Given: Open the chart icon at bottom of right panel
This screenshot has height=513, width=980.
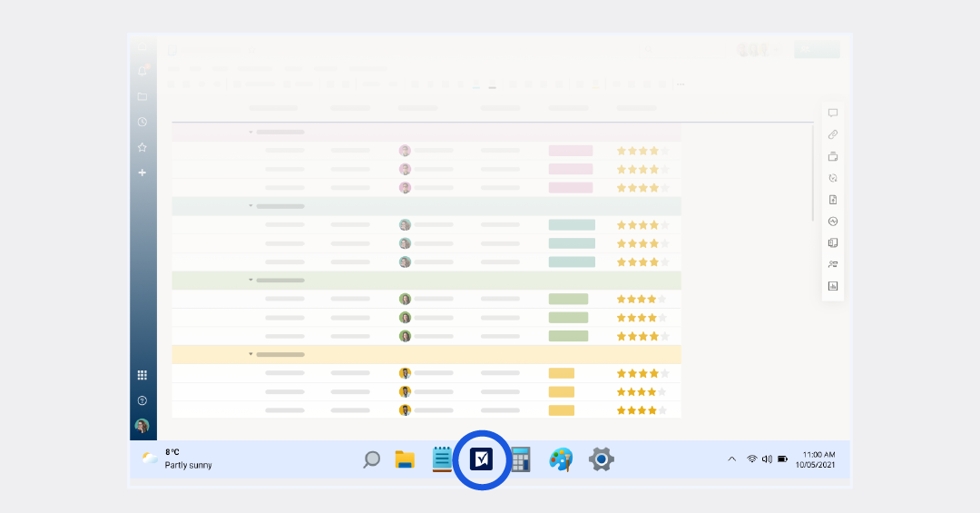Looking at the screenshot, I should pos(833,286).
